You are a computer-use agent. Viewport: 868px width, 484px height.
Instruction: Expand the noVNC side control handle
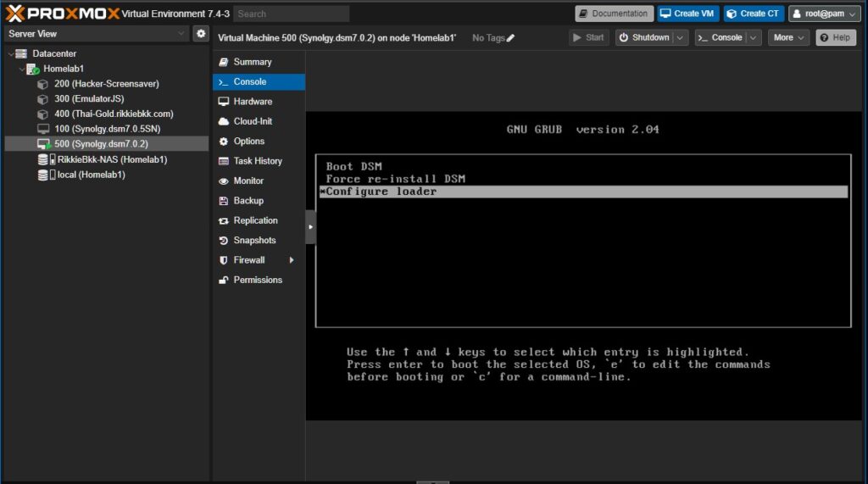[x=310, y=227]
